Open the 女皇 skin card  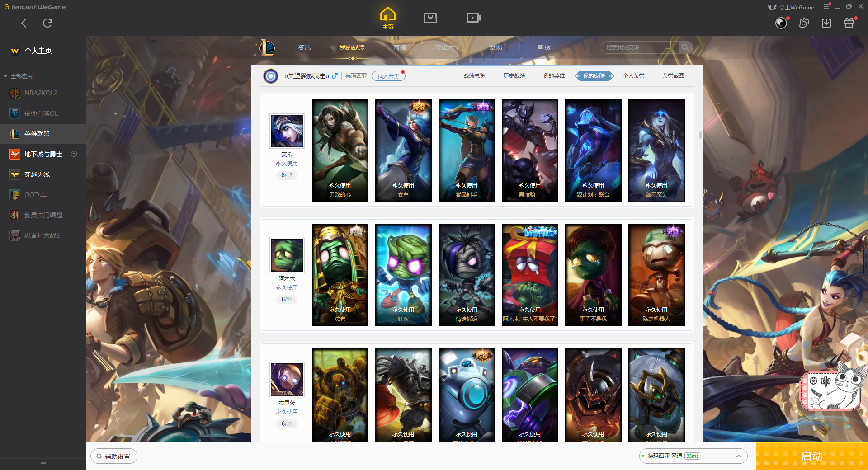pos(403,150)
